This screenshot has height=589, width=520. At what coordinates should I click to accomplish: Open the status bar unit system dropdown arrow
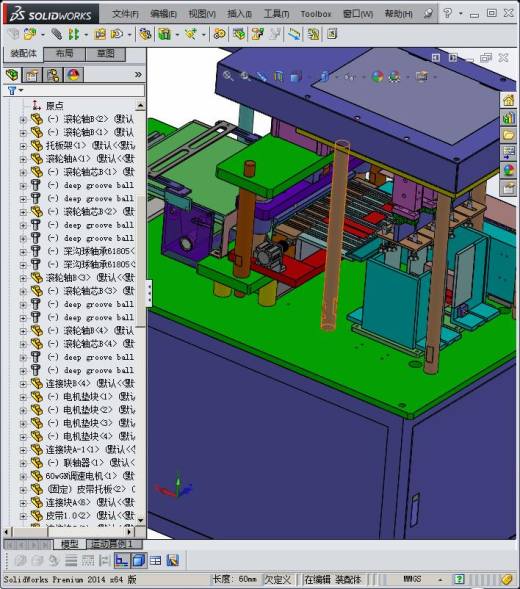440,580
